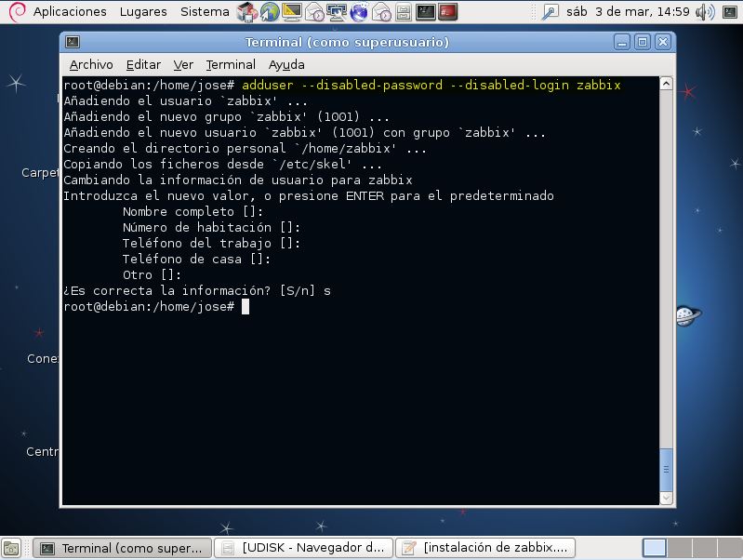The height and width of the screenshot is (560, 743).
Task: Open the Ayuda menu
Action: pos(286,65)
